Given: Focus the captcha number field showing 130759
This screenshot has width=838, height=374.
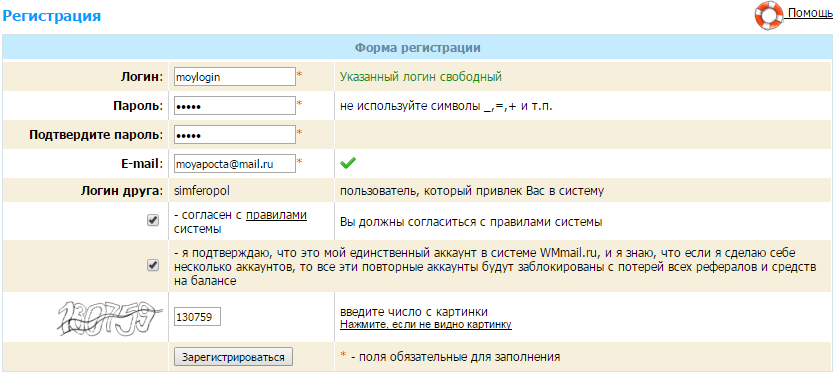Looking at the screenshot, I should pyautogui.click(x=198, y=317).
